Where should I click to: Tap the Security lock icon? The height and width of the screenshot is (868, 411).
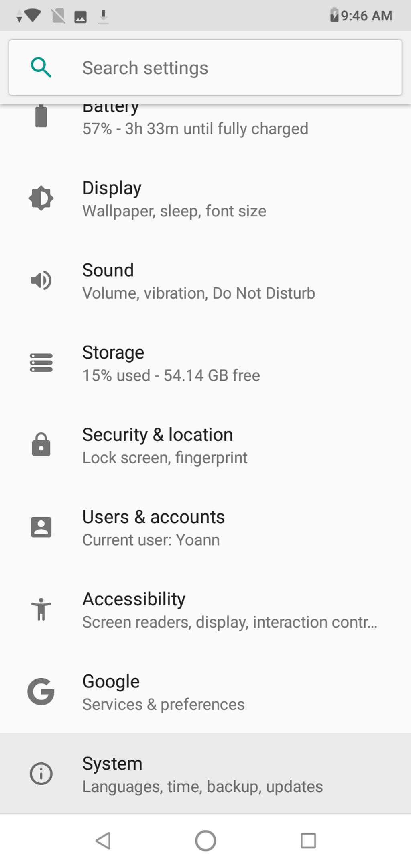pyautogui.click(x=41, y=445)
